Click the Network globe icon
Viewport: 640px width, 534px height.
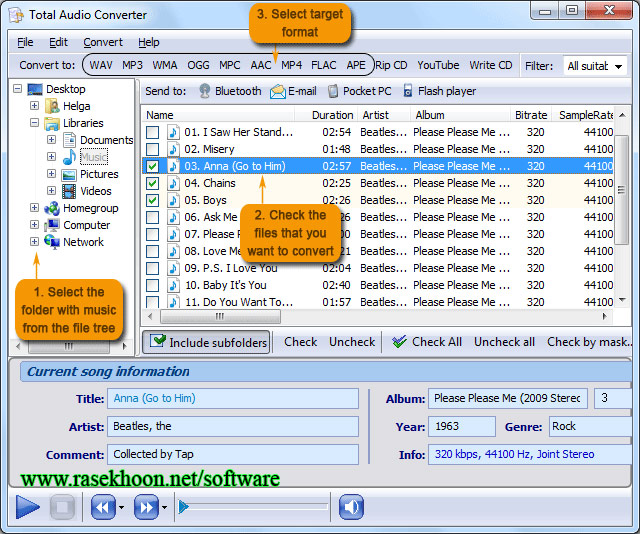click(52, 242)
